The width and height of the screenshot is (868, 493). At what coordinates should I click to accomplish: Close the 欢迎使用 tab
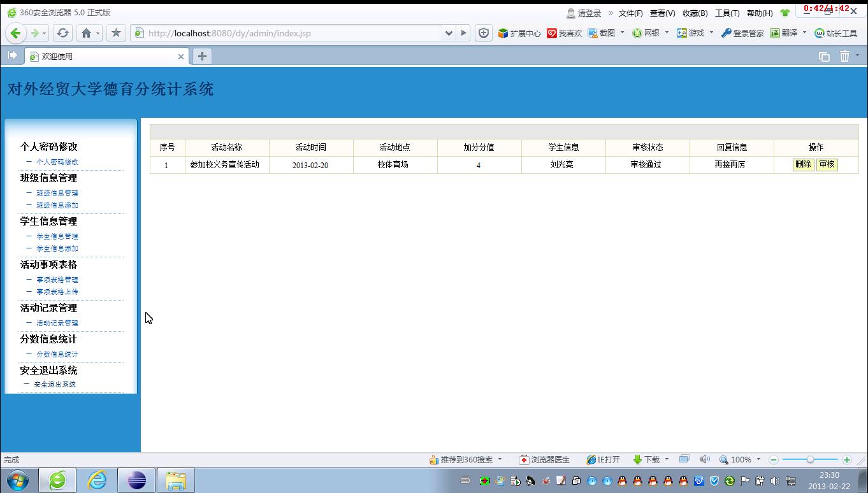180,57
